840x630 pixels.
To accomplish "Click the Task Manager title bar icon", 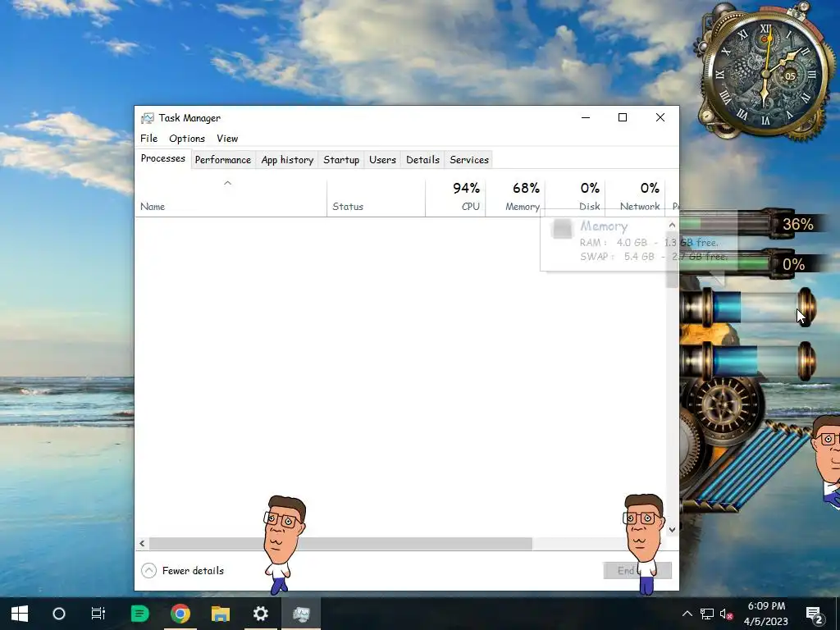I will [x=148, y=118].
